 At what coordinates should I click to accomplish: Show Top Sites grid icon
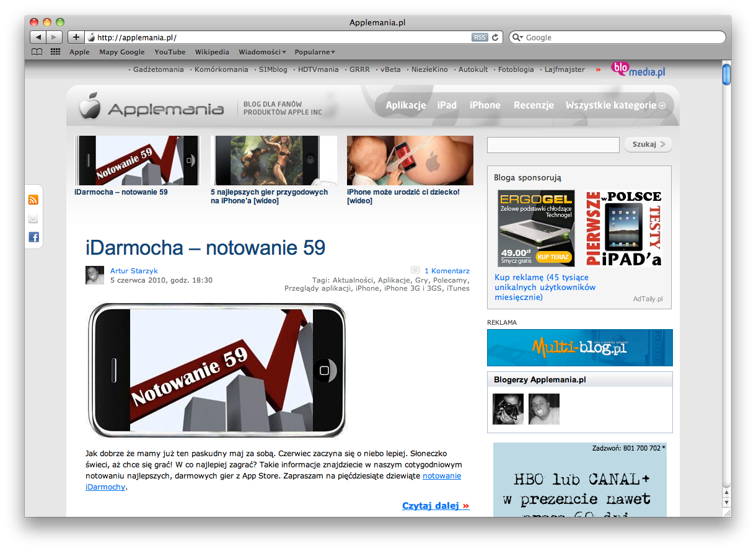(55, 52)
